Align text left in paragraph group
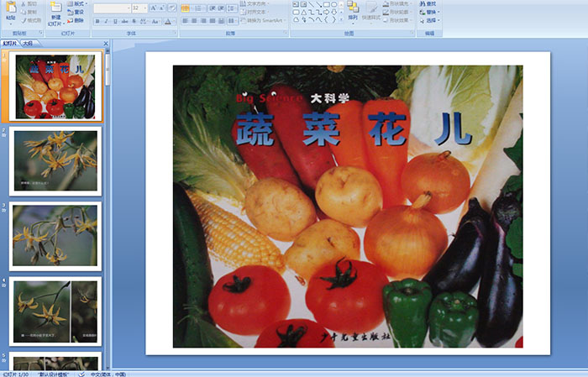This screenshot has width=588, height=377. click(x=185, y=21)
